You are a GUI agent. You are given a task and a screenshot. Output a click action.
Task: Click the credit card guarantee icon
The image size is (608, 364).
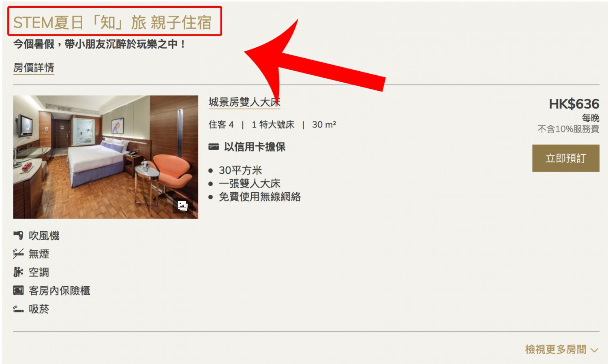[214, 147]
